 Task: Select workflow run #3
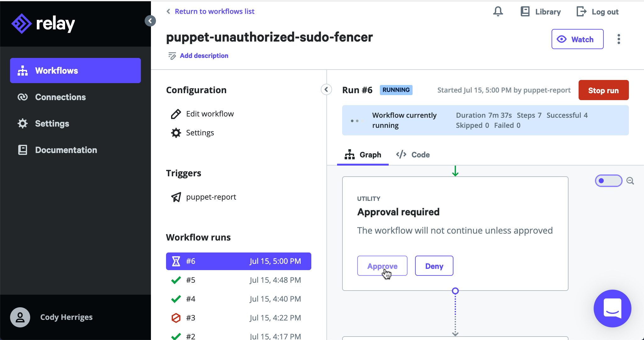point(238,318)
